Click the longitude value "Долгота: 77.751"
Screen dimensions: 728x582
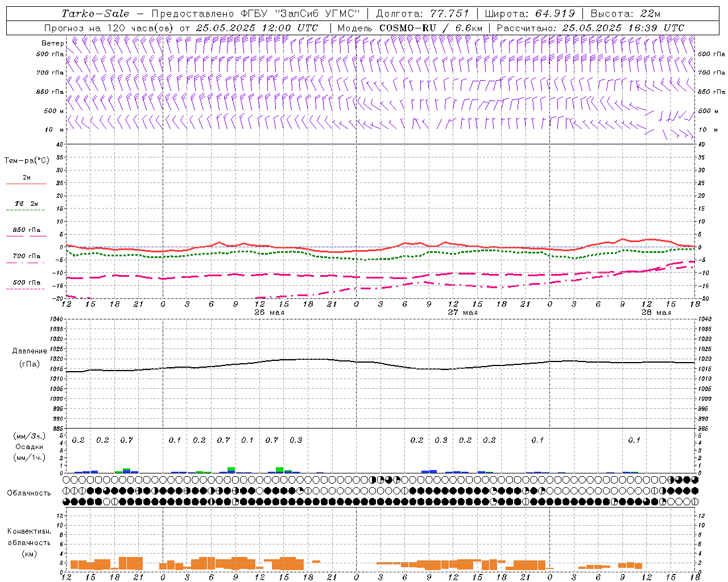[423, 14]
